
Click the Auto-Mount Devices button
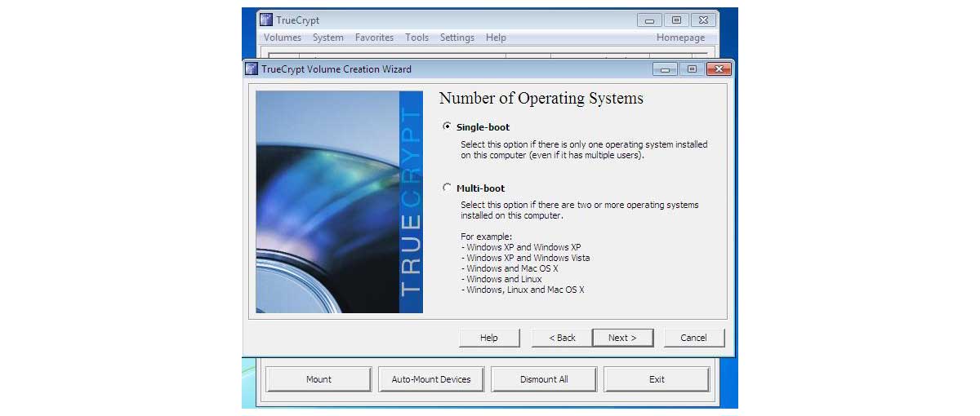(x=431, y=379)
